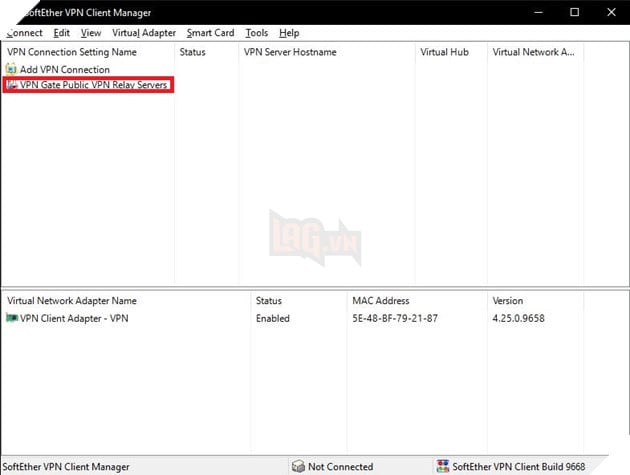630x475 pixels.
Task: Click the Not Connected status bar icon
Action: 298,466
